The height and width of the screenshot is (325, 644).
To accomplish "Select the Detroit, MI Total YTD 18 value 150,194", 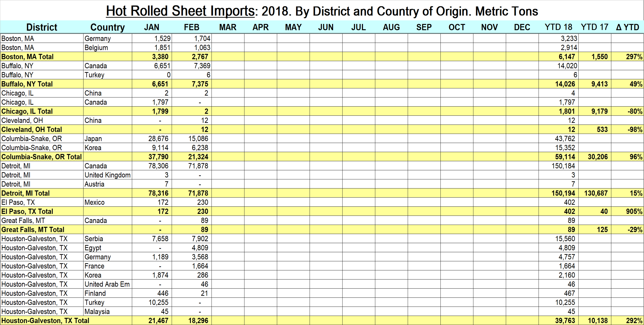I will point(563,193).
